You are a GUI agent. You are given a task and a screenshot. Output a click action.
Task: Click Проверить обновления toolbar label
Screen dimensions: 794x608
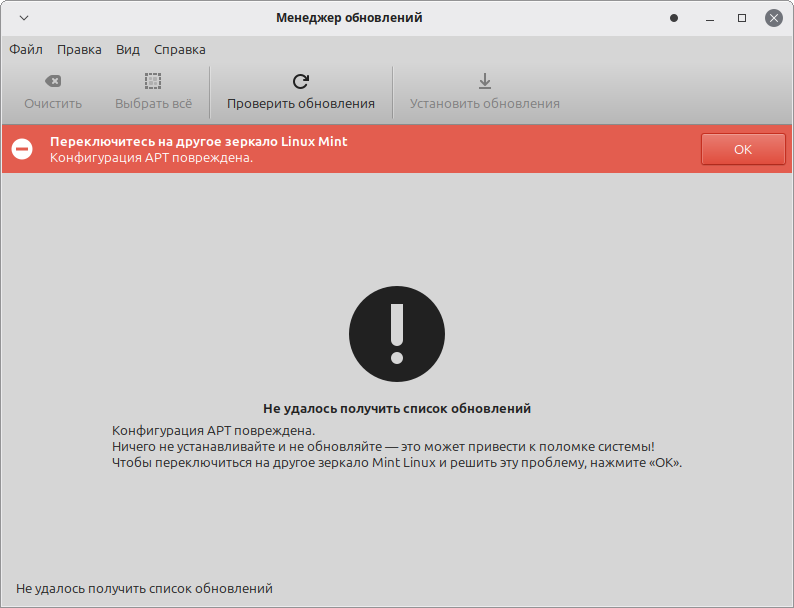tap(301, 104)
